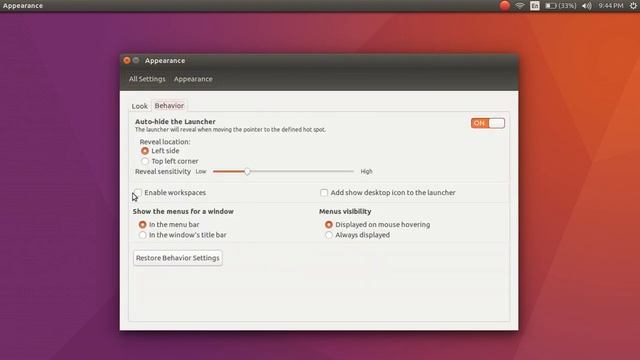Open the battery indicator showing 33%
Image resolution: width=640 pixels, height=360 pixels.
pos(561,6)
